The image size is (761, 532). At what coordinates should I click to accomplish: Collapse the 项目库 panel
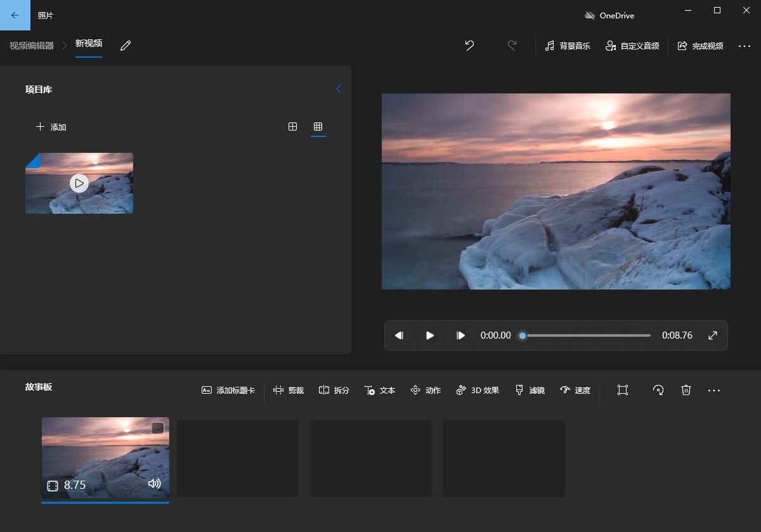click(x=338, y=89)
